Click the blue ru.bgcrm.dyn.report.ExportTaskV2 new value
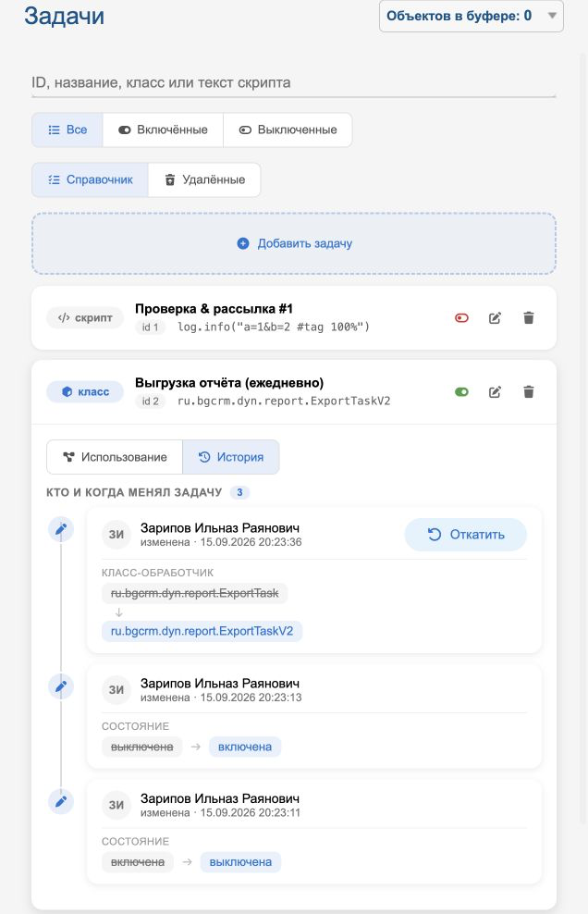The height and width of the screenshot is (914, 588). coord(202,631)
